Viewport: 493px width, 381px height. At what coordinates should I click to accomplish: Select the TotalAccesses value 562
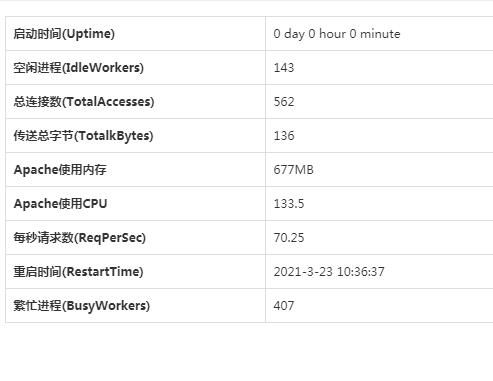pos(284,102)
